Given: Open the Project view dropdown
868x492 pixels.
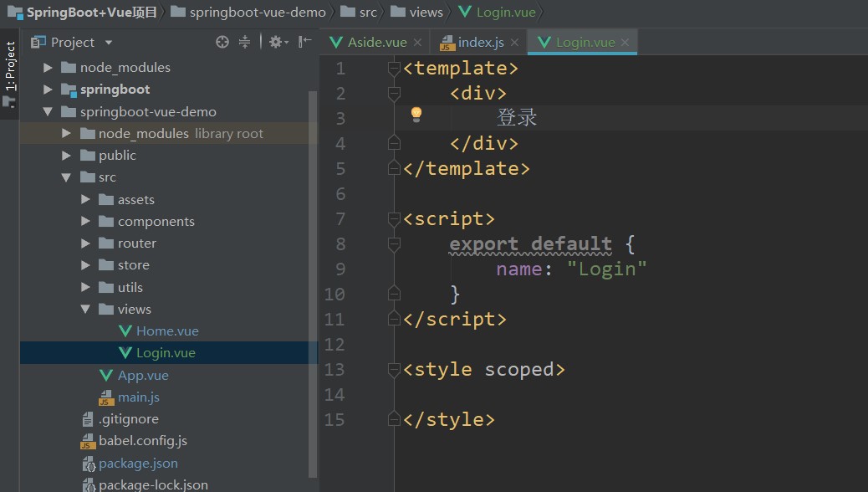Looking at the screenshot, I should pyautogui.click(x=109, y=43).
